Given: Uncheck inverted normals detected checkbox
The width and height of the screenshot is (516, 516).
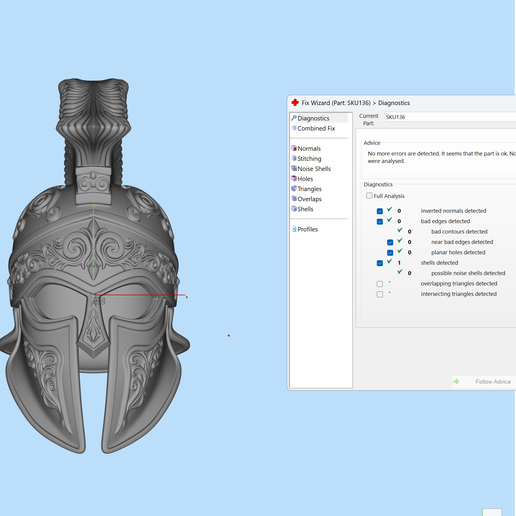Looking at the screenshot, I should coord(380,211).
